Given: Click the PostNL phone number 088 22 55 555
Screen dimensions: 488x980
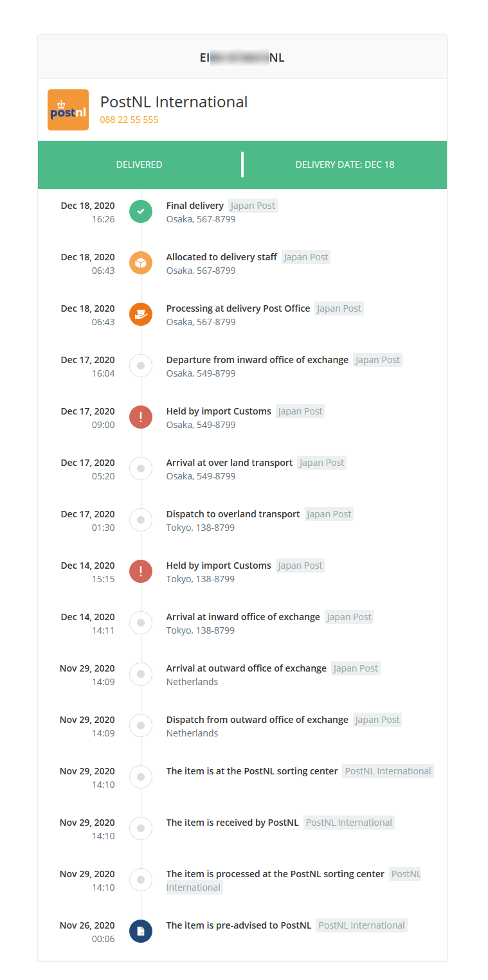Looking at the screenshot, I should pyautogui.click(x=129, y=120).
